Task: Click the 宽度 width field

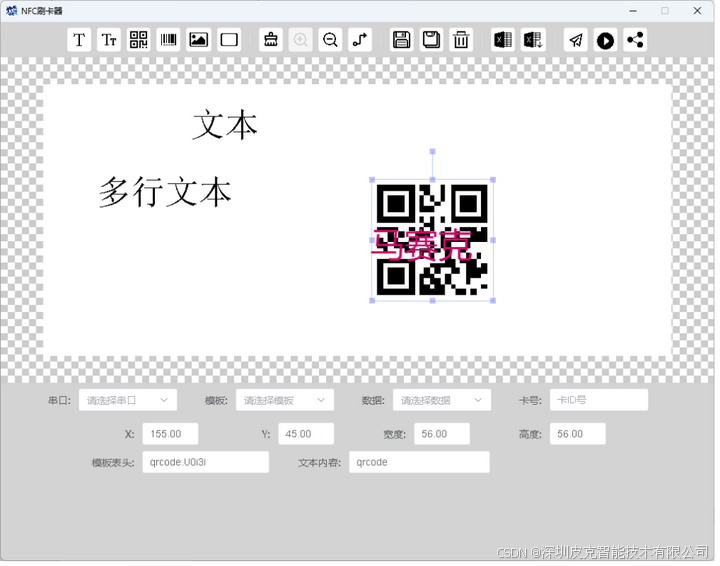Action: coord(442,434)
